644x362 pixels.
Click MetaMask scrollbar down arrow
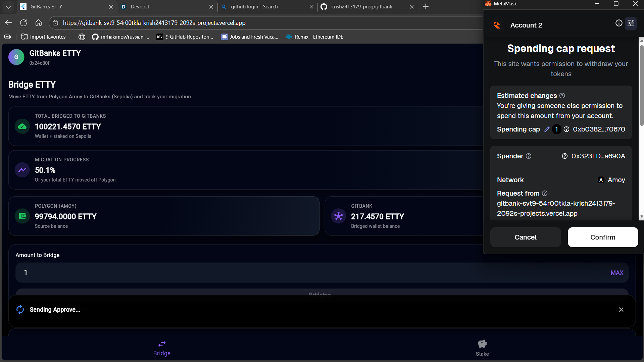point(641,217)
